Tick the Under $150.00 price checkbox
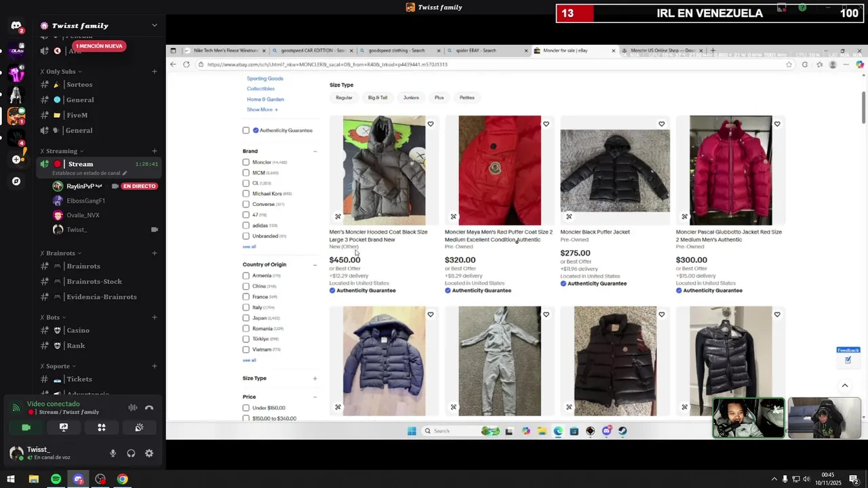Screen dimensions: 868x488 coord(246,408)
